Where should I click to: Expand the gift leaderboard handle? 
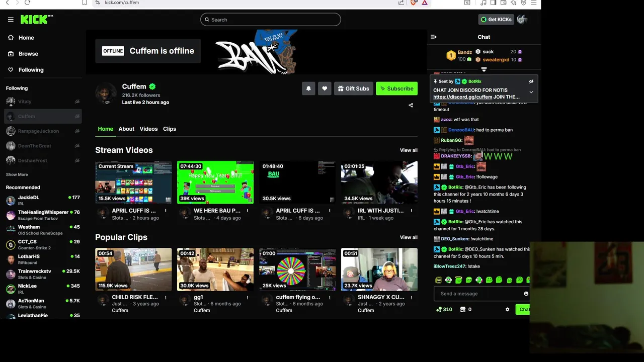[484, 69]
